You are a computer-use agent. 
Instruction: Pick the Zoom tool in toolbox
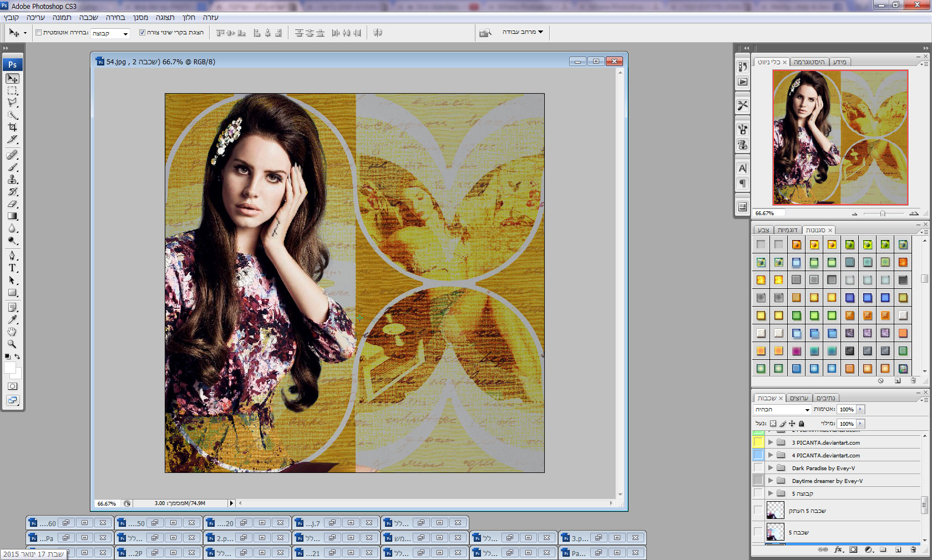tap(12, 344)
